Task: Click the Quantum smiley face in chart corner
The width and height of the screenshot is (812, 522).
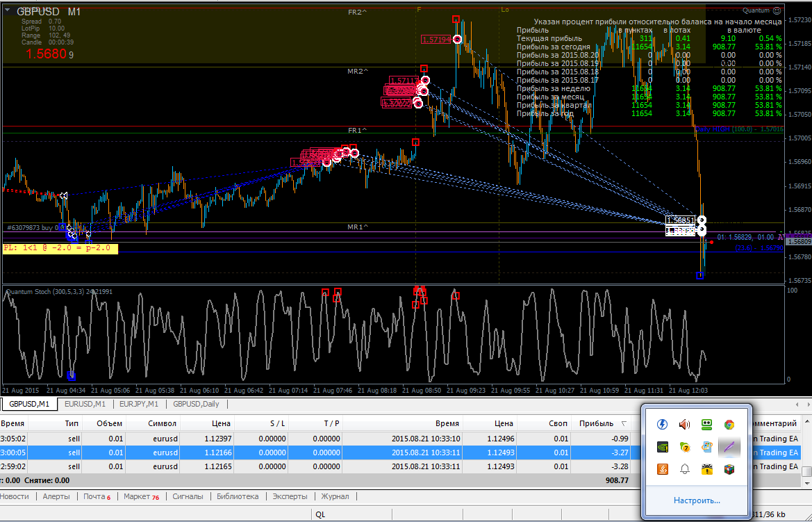Action: click(x=777, y=10)
